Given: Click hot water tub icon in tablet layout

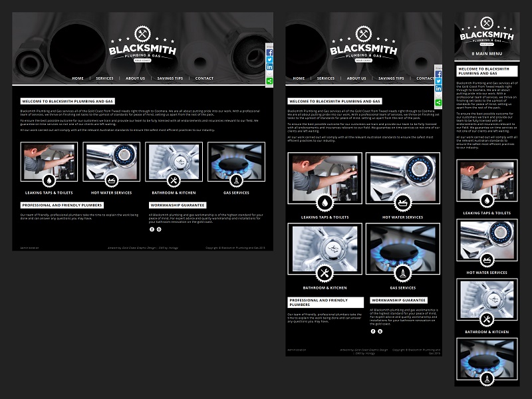Looking at the screenshot, I should click(x=402, y=202).
